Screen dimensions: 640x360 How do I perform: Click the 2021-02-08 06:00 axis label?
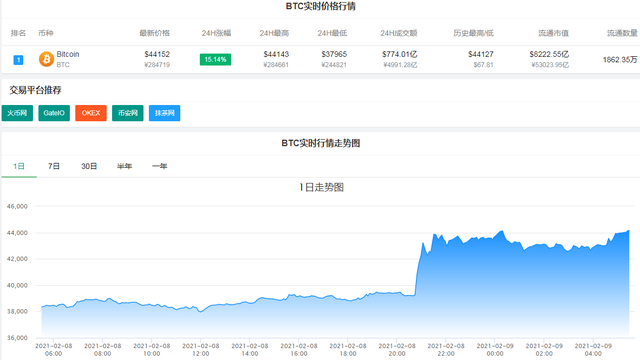[x=53, y=349]
